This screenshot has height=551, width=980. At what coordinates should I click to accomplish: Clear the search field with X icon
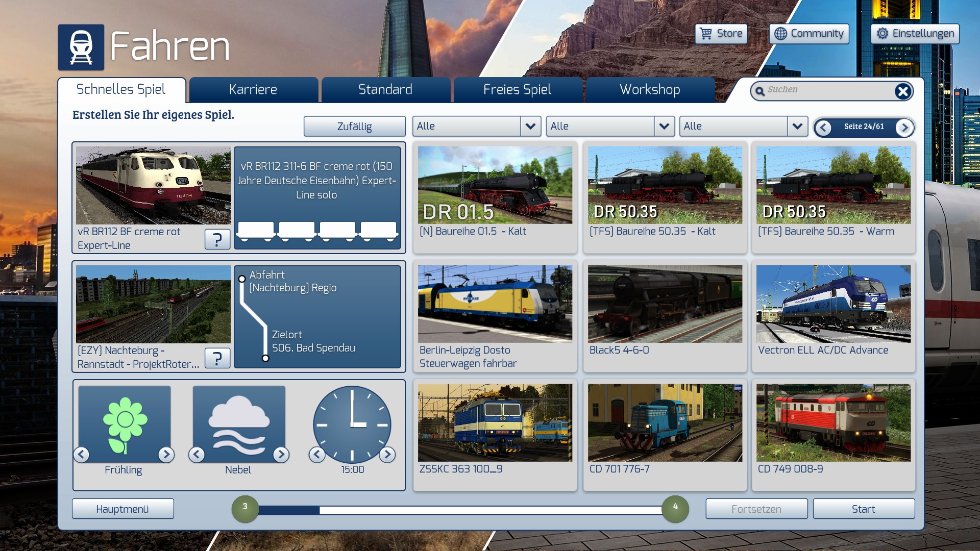902,91
